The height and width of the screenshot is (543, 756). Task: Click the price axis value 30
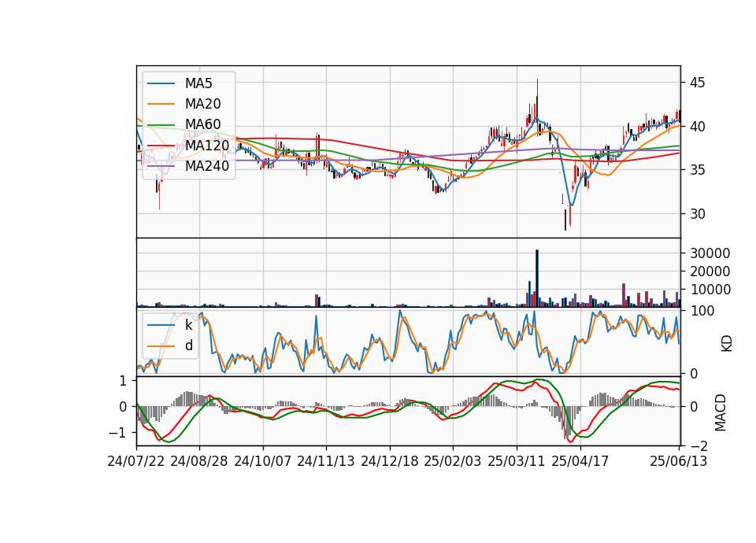click(x=697, y=214)
